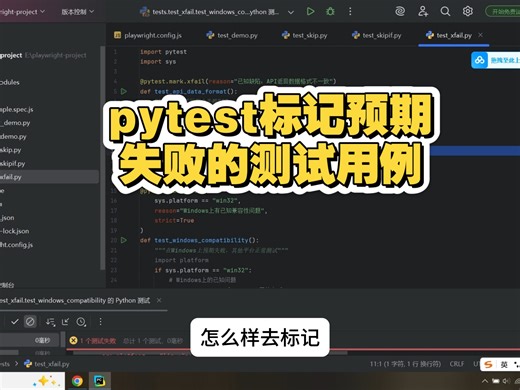
Task: Select skip.py in project tree
Action: (x=11, y=150)
